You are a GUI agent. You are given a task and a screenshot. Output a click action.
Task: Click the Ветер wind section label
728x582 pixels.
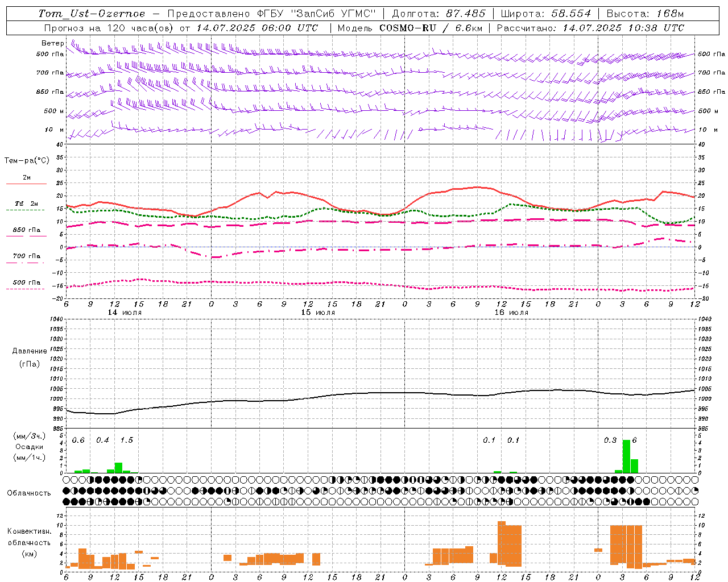(52, 43)
